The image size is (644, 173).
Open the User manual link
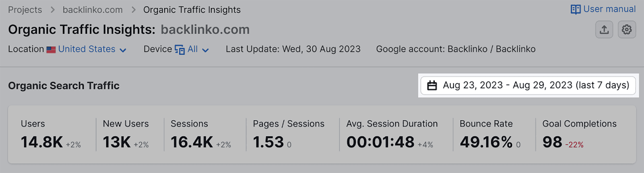click(x=609, y=9)
